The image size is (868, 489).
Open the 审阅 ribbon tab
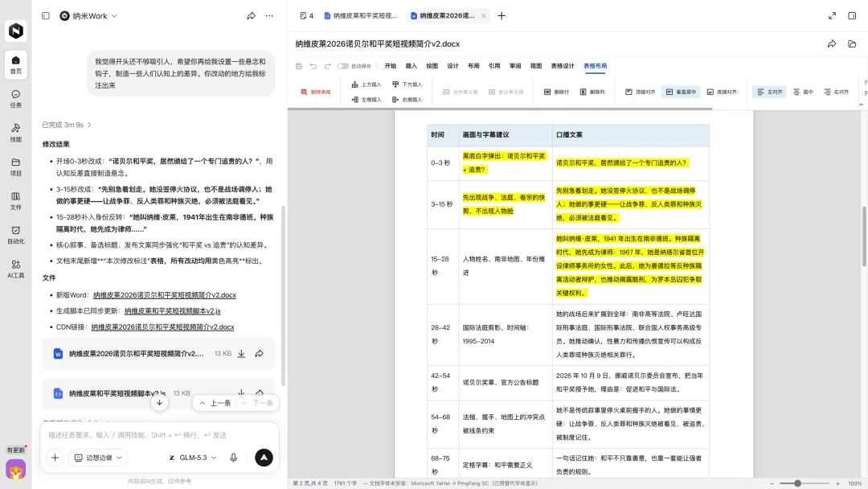click(515, 66)
